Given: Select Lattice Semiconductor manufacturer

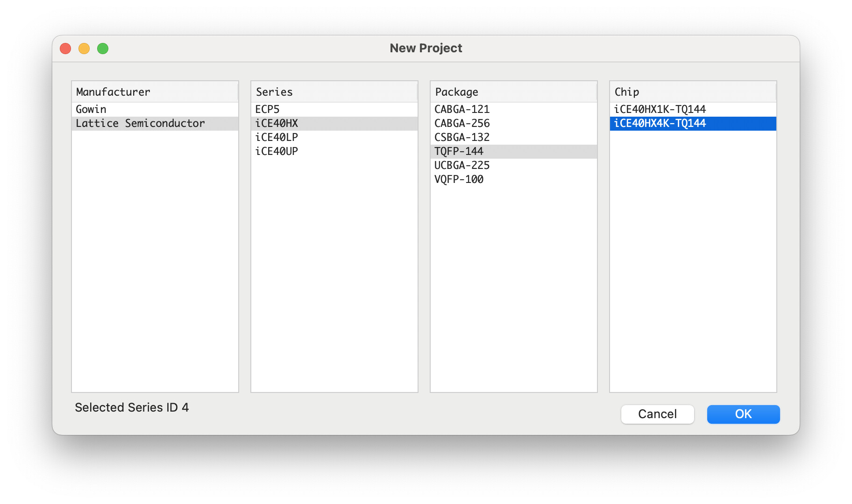Looking at the screenshot, I should coord(155,123).
